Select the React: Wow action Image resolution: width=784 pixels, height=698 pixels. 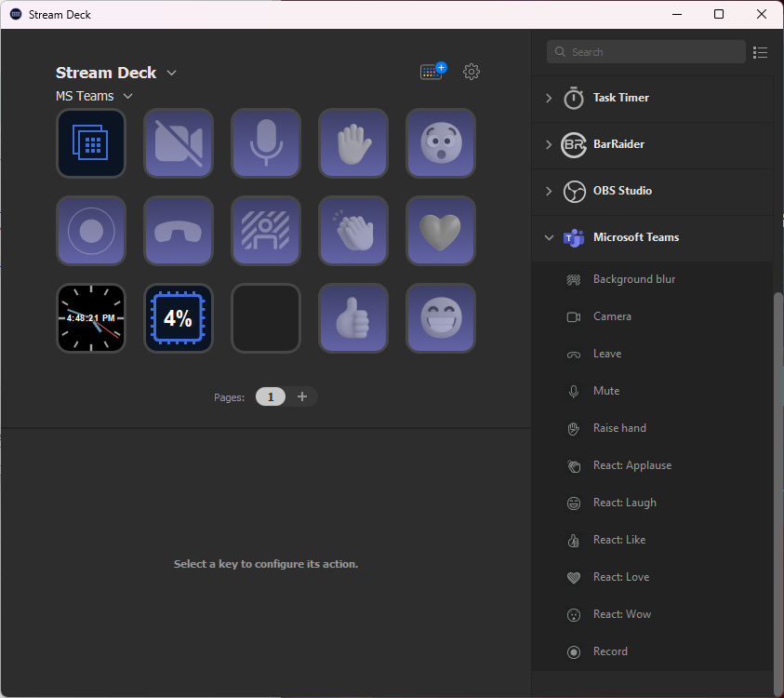(653, 614)
